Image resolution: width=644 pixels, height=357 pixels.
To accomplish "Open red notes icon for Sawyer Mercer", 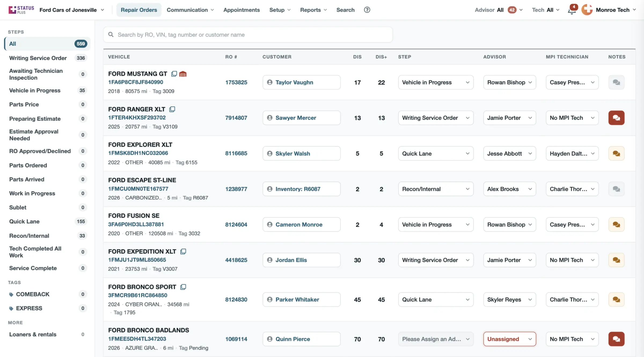I will click(616, 118).
